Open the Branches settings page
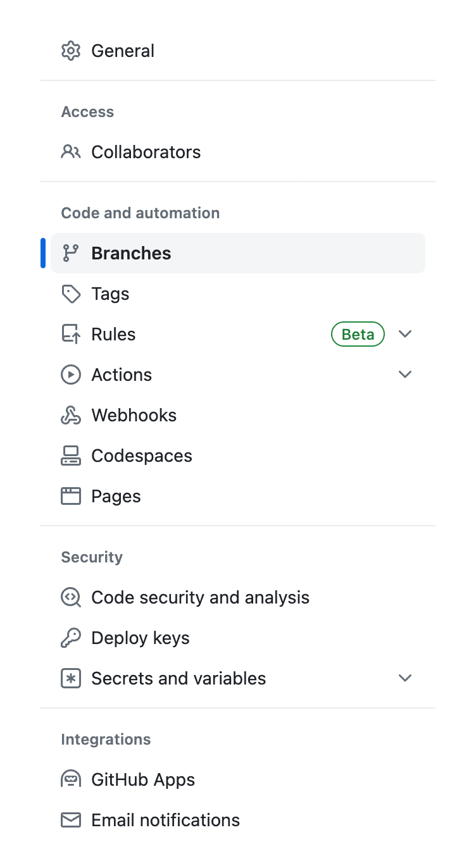Screen dimensions: 476x868 pyautogui.click(x=131, y=252)
